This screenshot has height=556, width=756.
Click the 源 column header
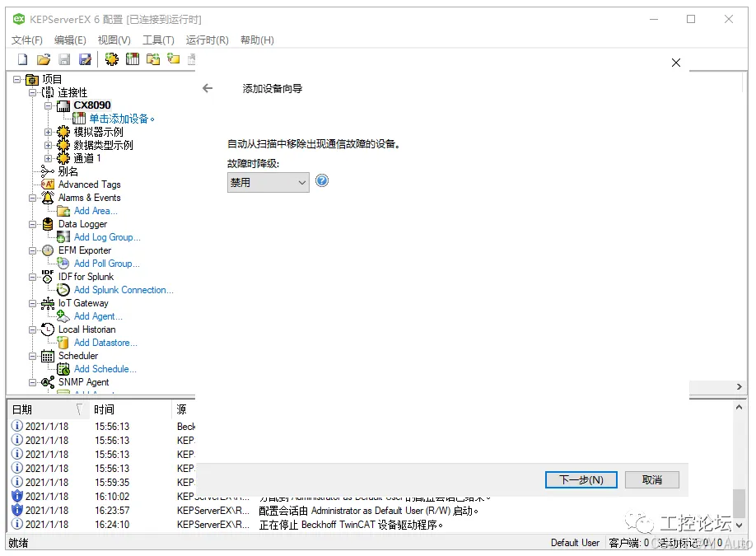pos(183,409)
